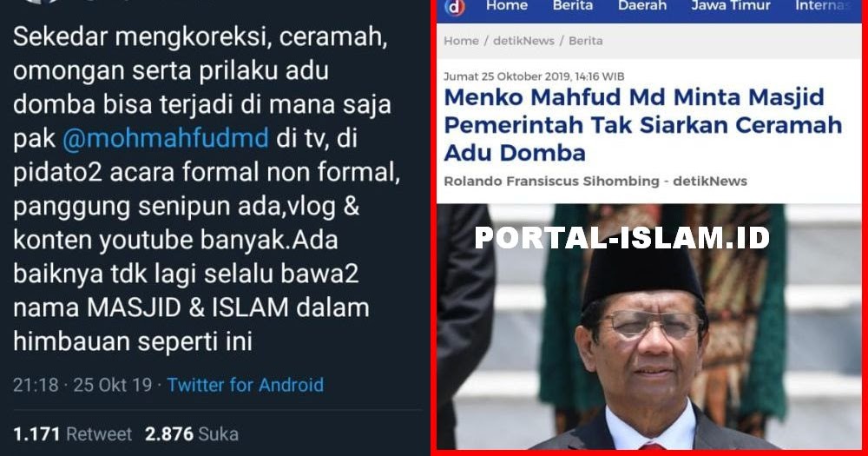Click the Berita breadcrumb link
The width and height of the screenshot is (868, 456).
click(x=585, y=41)
